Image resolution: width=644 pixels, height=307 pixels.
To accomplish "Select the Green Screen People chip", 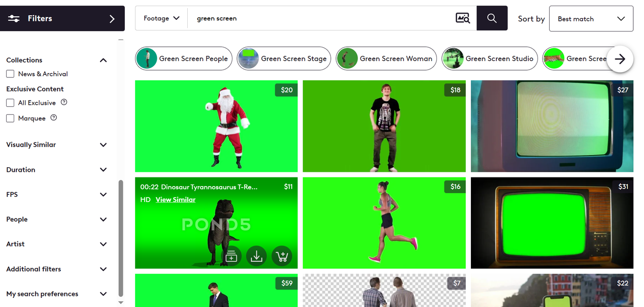I will [x=184, y=58].
